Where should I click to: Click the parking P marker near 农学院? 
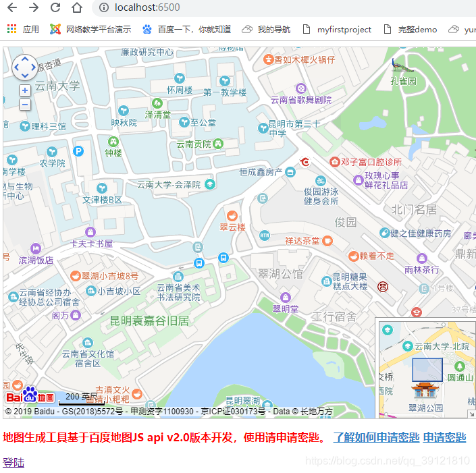click(78, 151)
